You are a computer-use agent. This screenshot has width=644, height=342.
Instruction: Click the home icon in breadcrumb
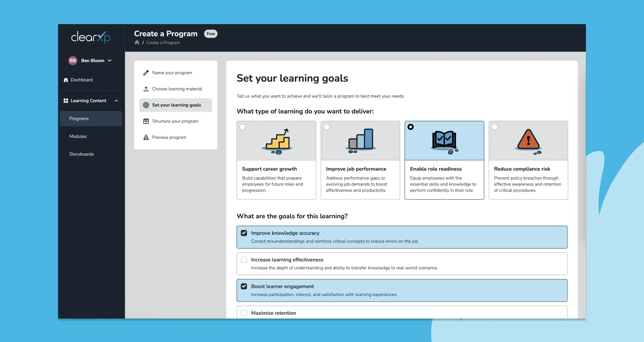pyautogui.click(x=137, y=42)
